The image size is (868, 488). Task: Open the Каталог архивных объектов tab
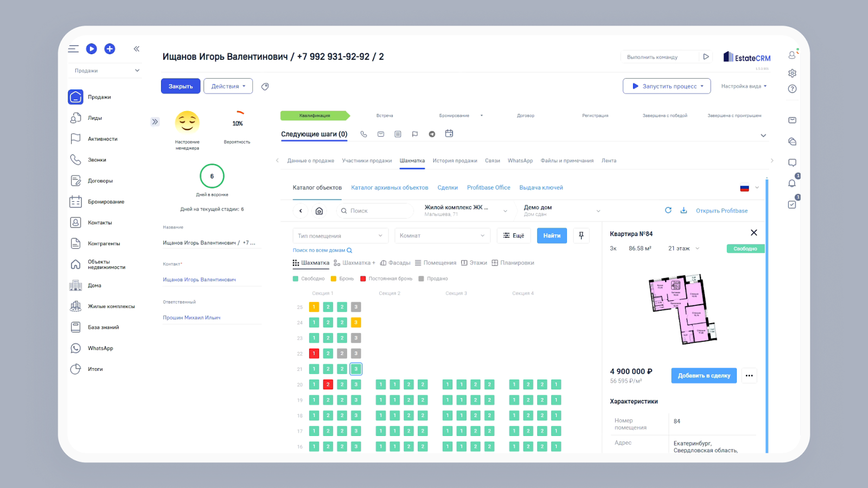[x=390, y=188]
